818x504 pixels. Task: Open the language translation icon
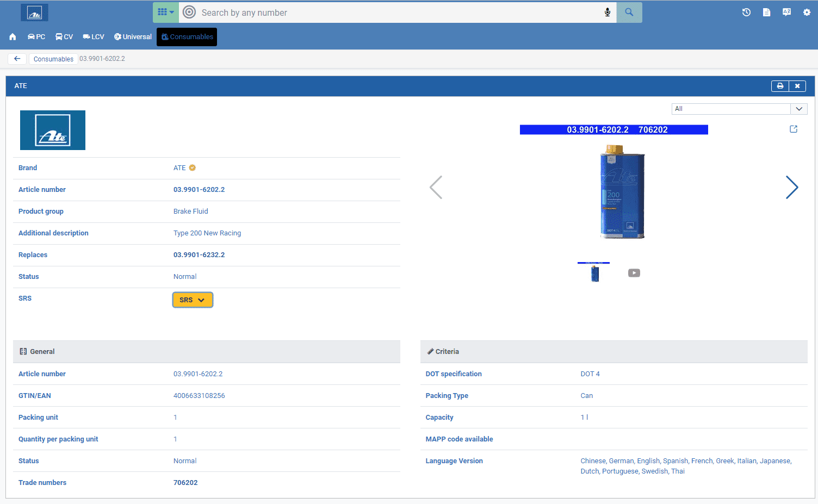click(x=786, y=13)
